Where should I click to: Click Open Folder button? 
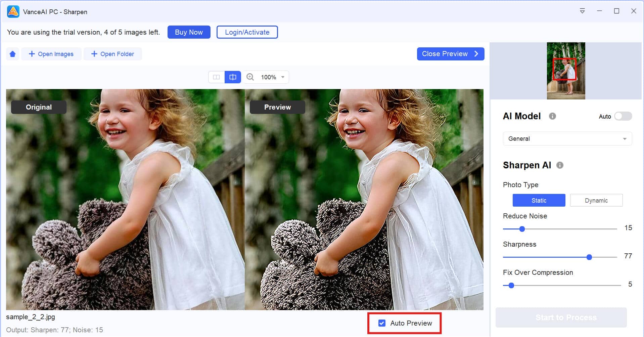(112, 54)
